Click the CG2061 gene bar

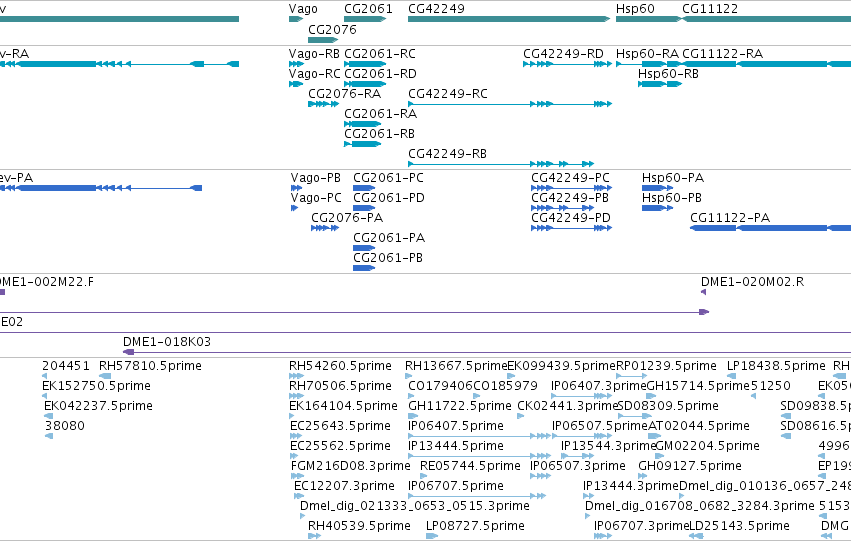[x=365, y=19]
